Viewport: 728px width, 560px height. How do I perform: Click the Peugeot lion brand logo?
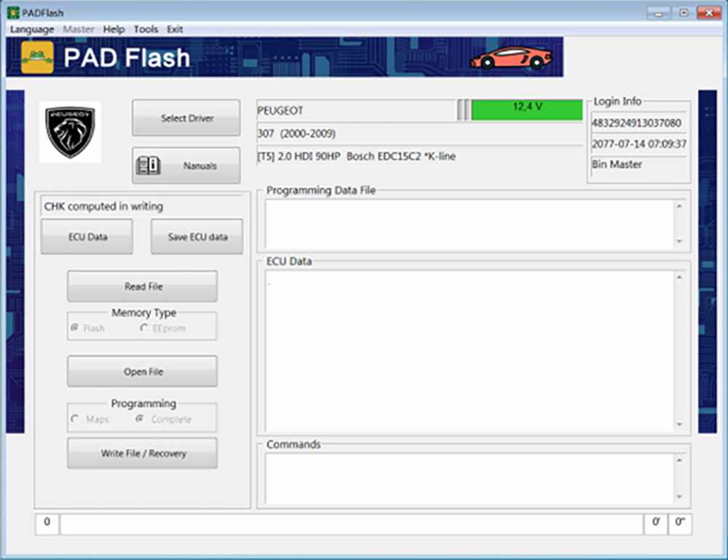point(70,133)
